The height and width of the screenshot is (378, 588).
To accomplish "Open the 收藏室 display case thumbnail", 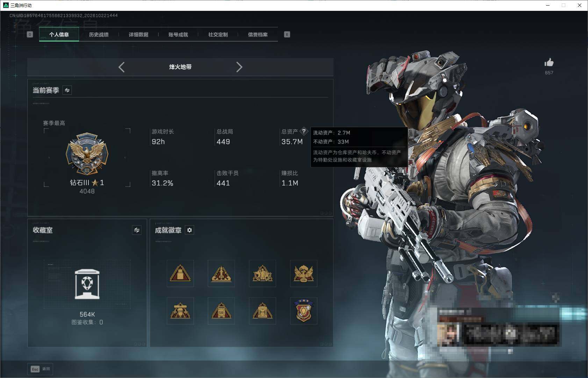I will tap(87, 284).
